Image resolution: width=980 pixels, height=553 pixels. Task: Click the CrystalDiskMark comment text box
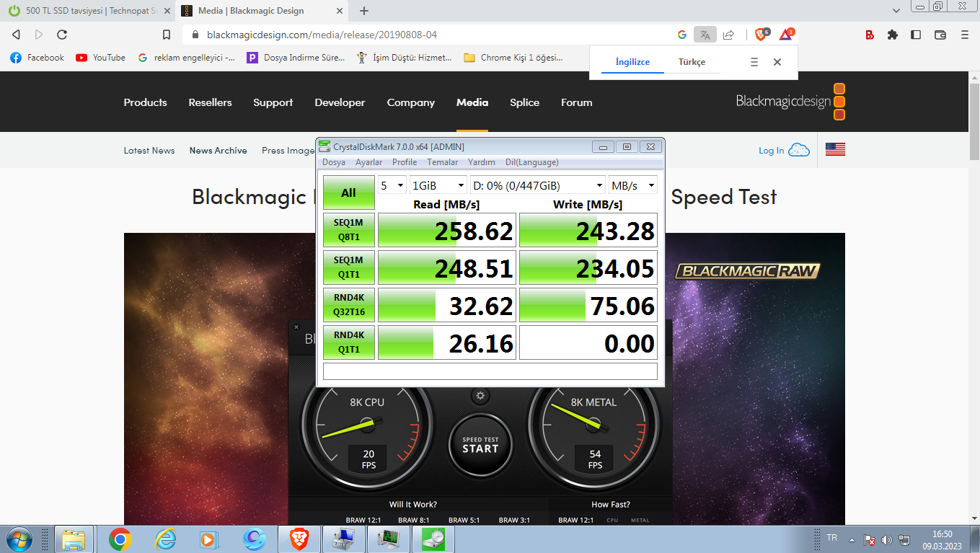(x=490, y=371)
